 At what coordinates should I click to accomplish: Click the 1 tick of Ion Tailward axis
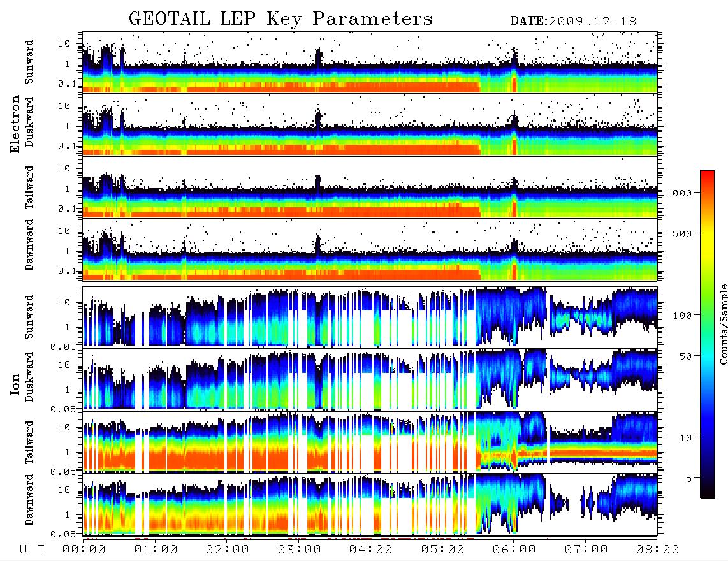[x=68, y=452]
